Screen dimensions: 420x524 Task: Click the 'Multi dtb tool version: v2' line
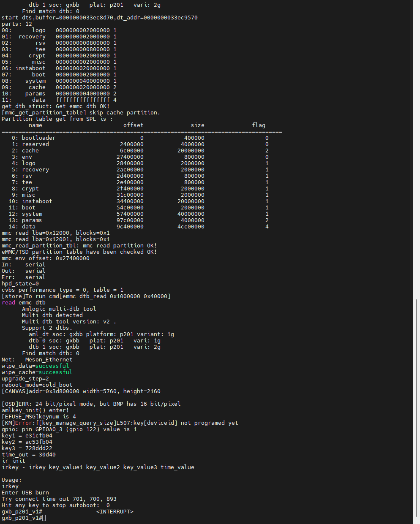click(x=69, y=322)
